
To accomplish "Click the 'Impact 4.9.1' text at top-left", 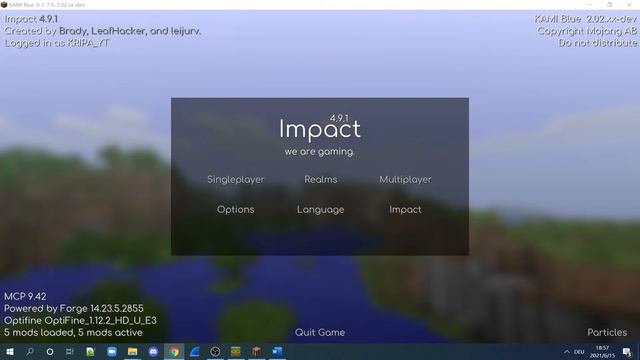I will point(31,19).
